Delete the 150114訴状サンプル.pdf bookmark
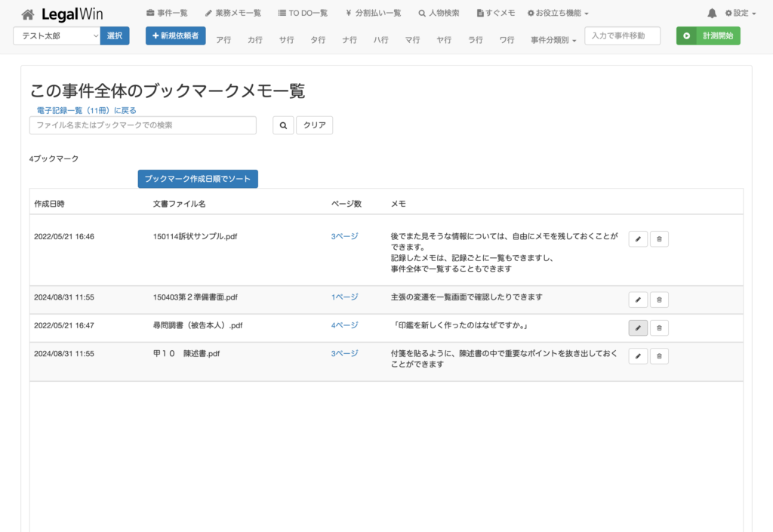The width and height of the screenshot is (773, 532). coord(659,239)
